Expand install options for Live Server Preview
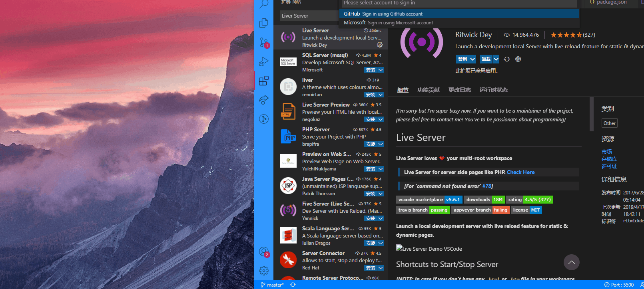 coord(381,119)
